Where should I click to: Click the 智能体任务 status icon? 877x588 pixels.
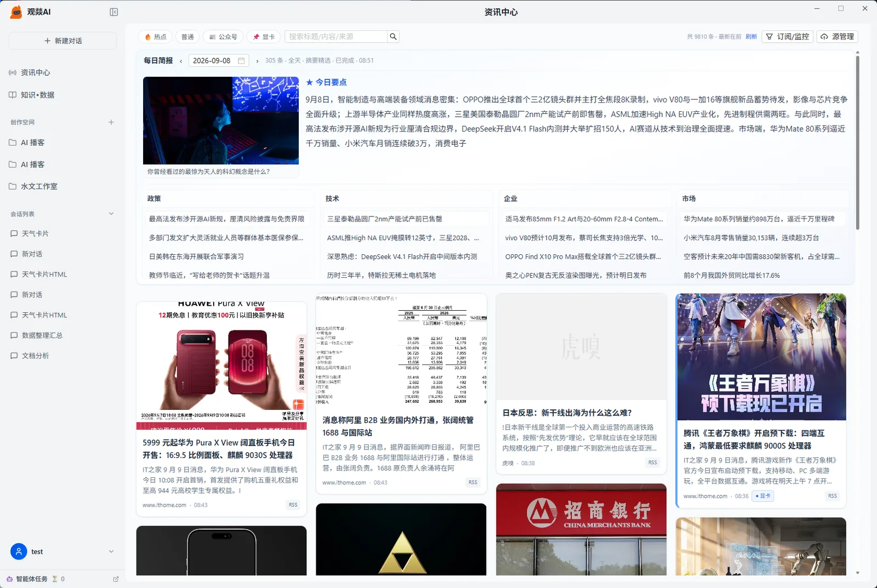tap(10, 579)
